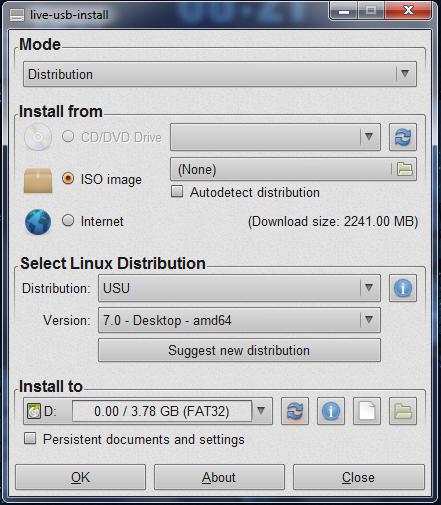Enable Autodetect distribution checkbox

click(x=177, y=192)
